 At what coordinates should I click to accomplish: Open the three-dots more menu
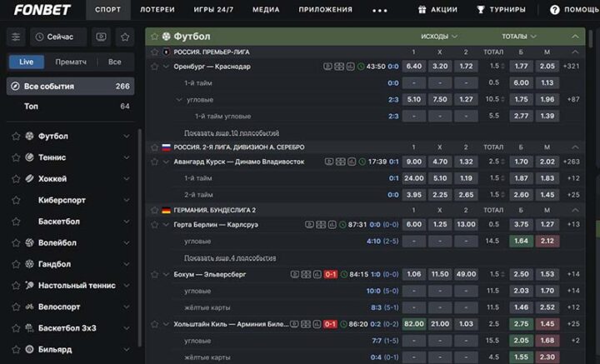click(x=380, y=10)
